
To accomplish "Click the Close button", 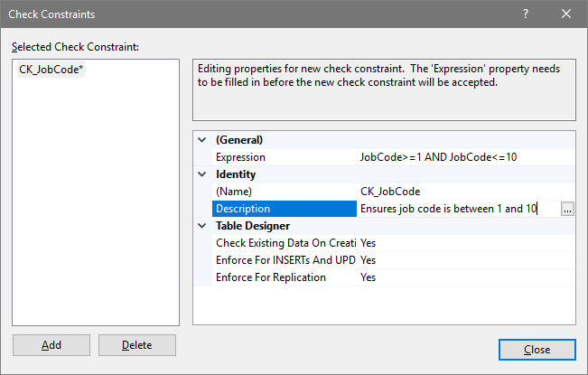I will (x=537, y=350).
